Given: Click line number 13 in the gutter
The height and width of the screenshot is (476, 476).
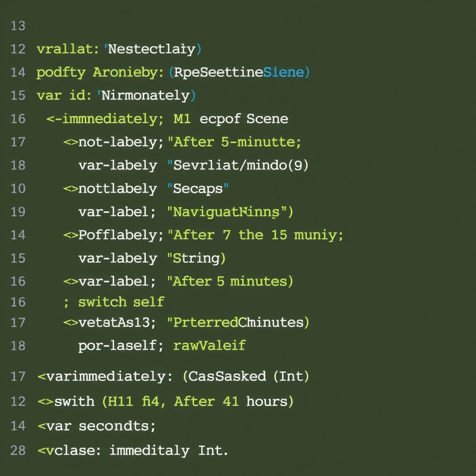Looking at the screenshot, I should [18, 26].
